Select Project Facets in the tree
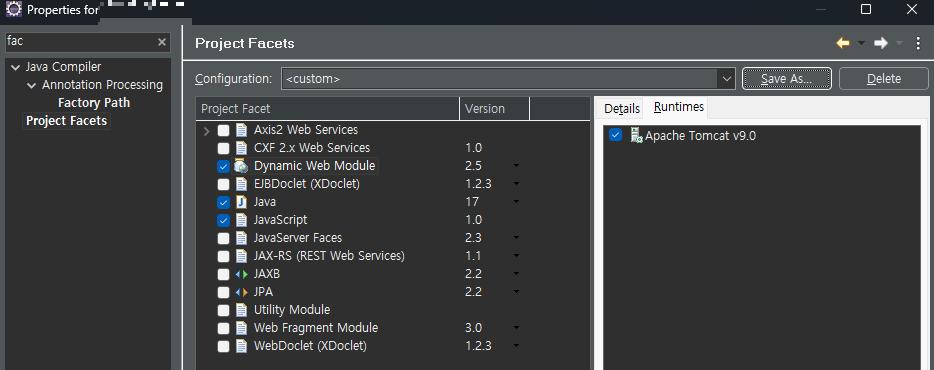The height and width of the screenshot is (370, 934). (x=67, y=121)
